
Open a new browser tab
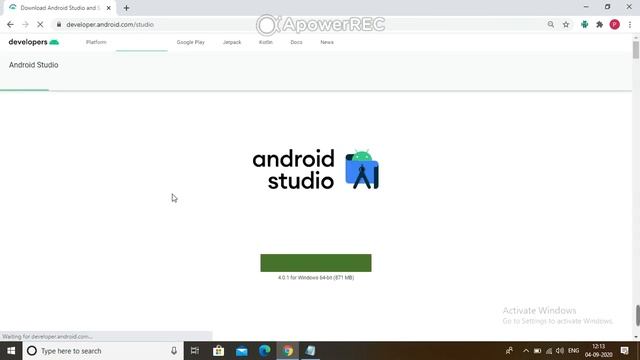[x=127, y=8]
